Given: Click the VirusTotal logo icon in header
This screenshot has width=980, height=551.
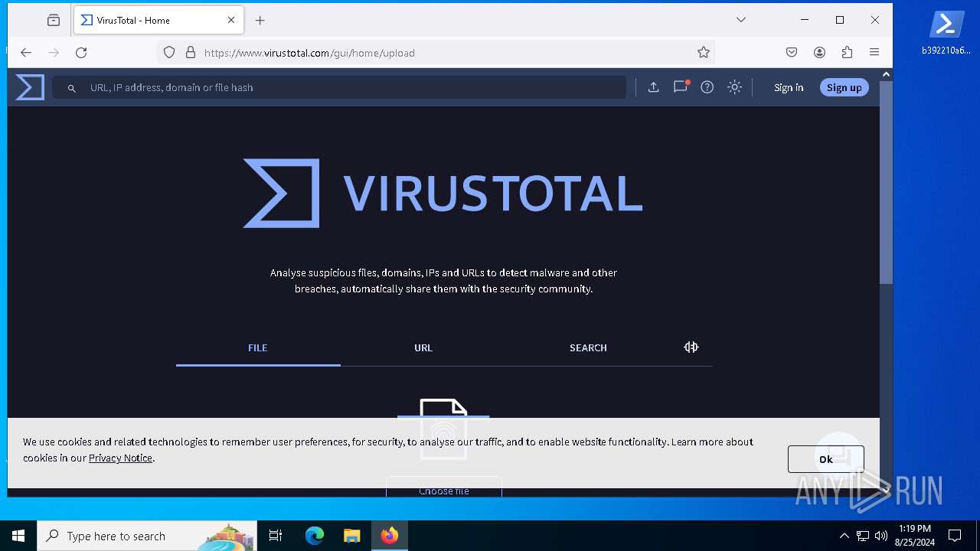Looking at the screenshot, I should pos(30,87).
